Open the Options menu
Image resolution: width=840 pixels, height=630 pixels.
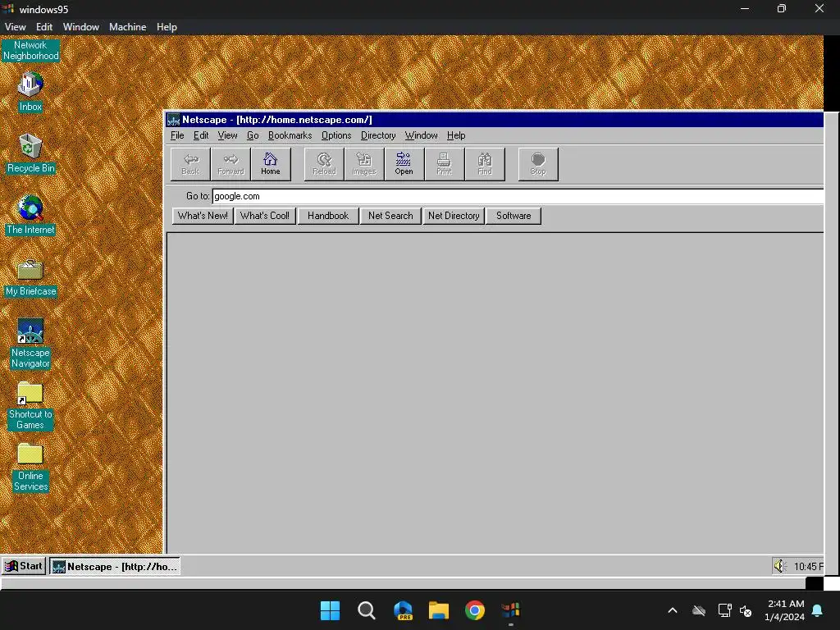coord(336,135)
